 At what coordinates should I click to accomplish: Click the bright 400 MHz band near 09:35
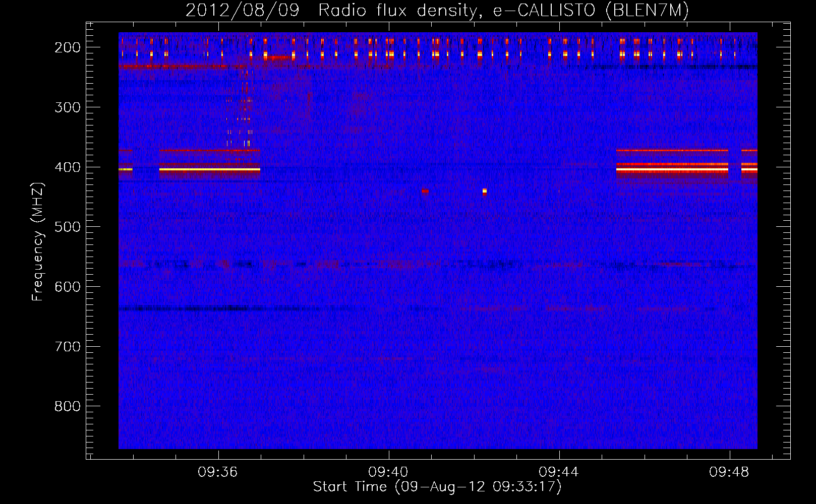pos(209,170)
